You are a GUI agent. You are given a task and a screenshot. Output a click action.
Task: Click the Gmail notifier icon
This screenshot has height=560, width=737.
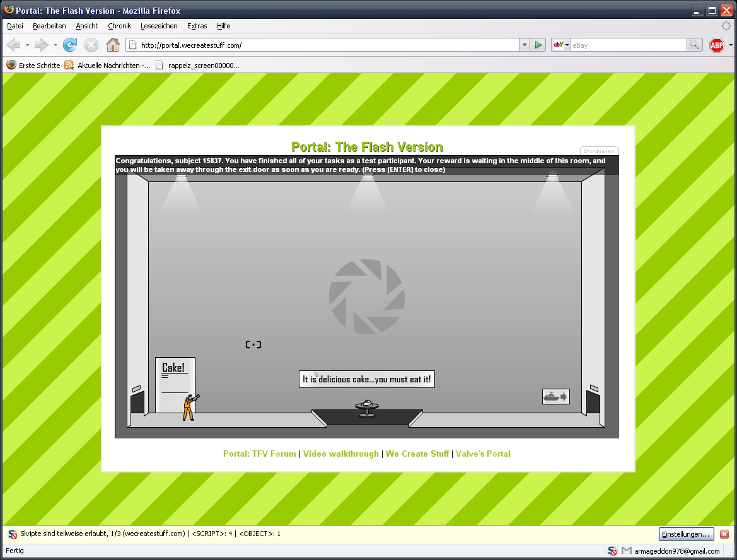(626, 551)
